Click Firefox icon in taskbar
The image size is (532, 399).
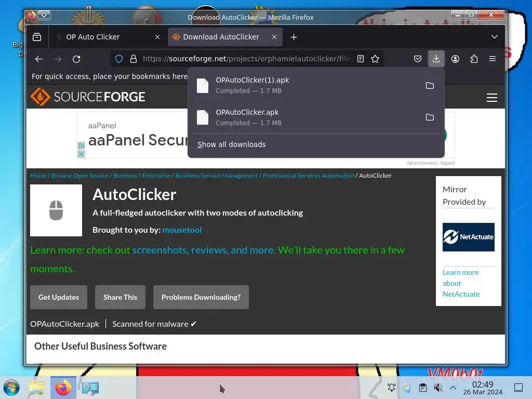pyautogui.click(x=63, y=388)
